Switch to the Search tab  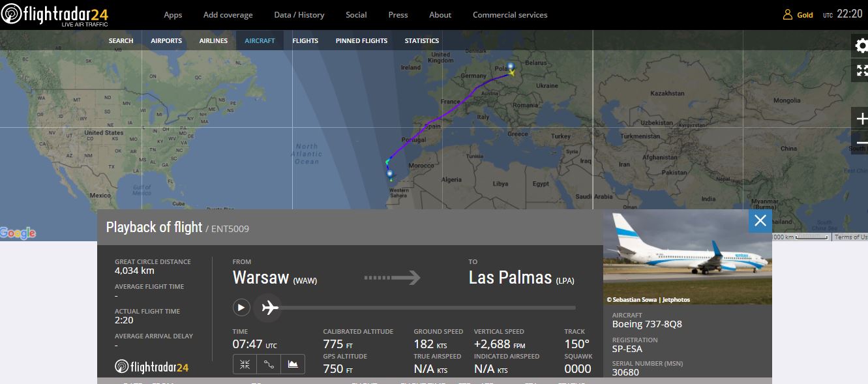point(121,40)
